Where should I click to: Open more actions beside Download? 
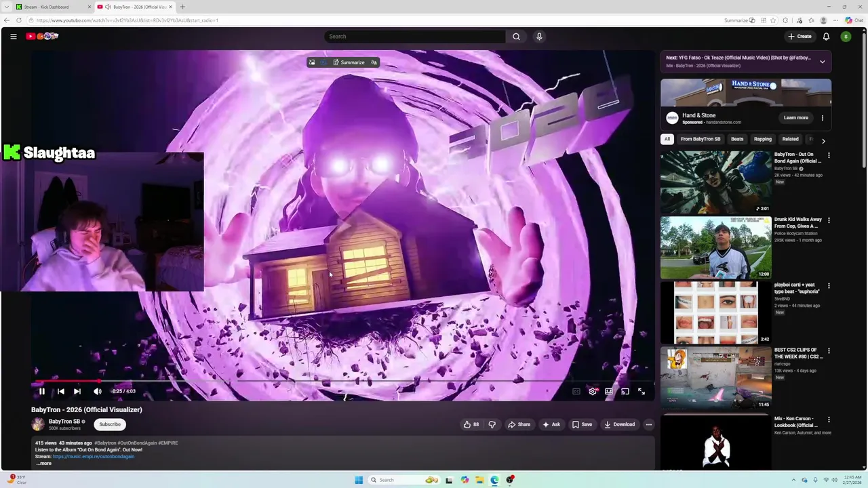point(649,424)
